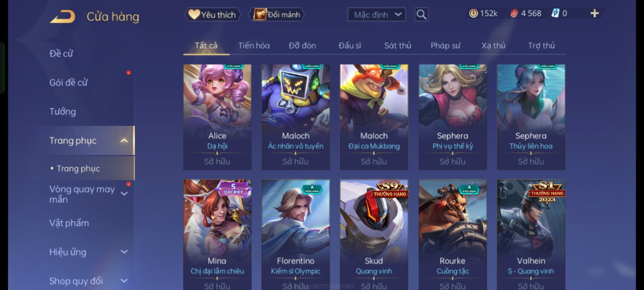Open Valhein S - Quang vinh skin card
The width and height of the screenshot is (644, 290).
point(531,235)
